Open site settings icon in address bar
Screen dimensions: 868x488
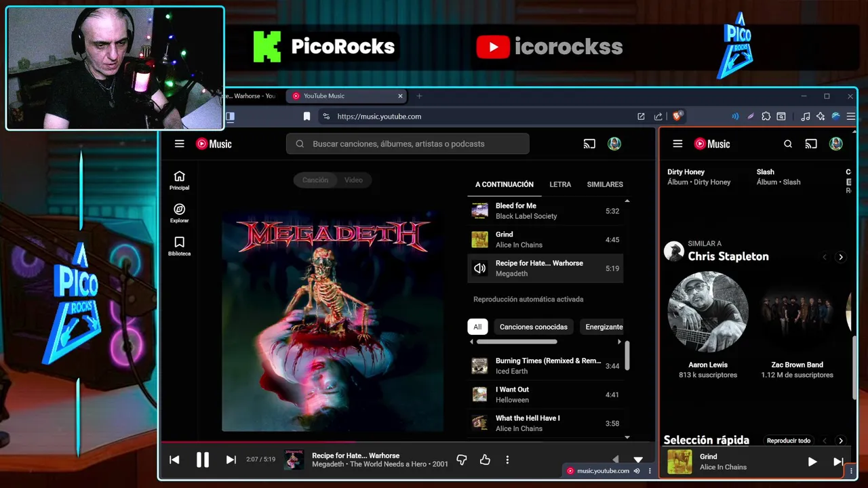[326, 117]
